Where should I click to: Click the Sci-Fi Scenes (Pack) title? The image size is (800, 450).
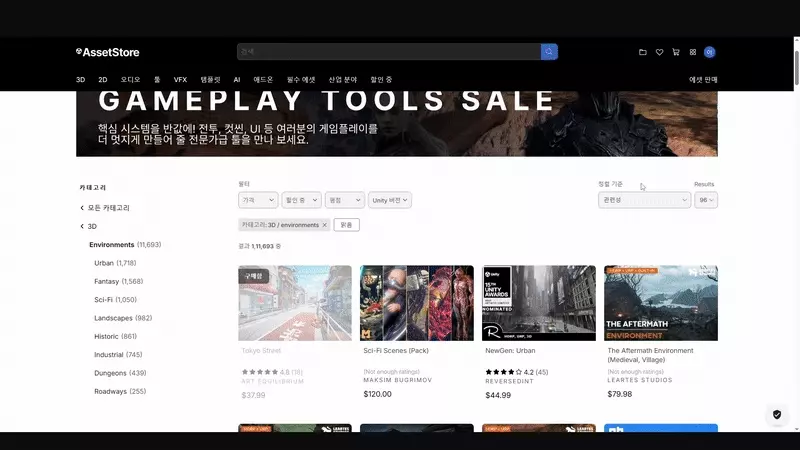396,351
